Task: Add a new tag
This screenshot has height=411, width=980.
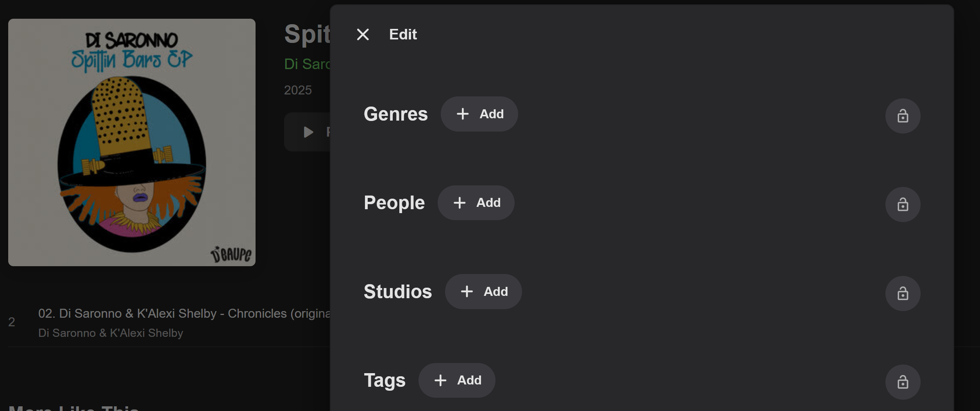Action: (456, 380)
